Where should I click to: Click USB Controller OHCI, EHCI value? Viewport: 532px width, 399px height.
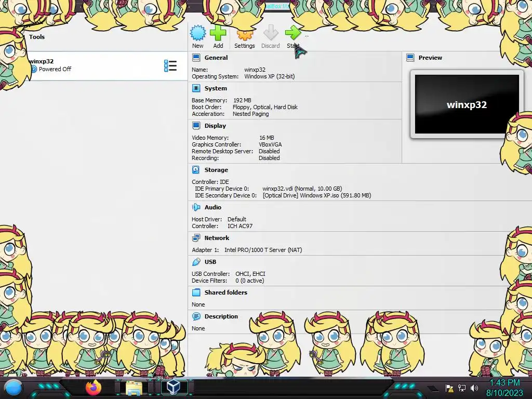tap(250, 273)
